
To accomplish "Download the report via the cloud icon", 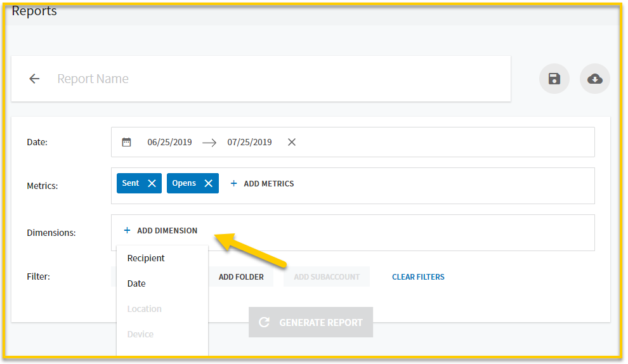I will tap(595, 79).
